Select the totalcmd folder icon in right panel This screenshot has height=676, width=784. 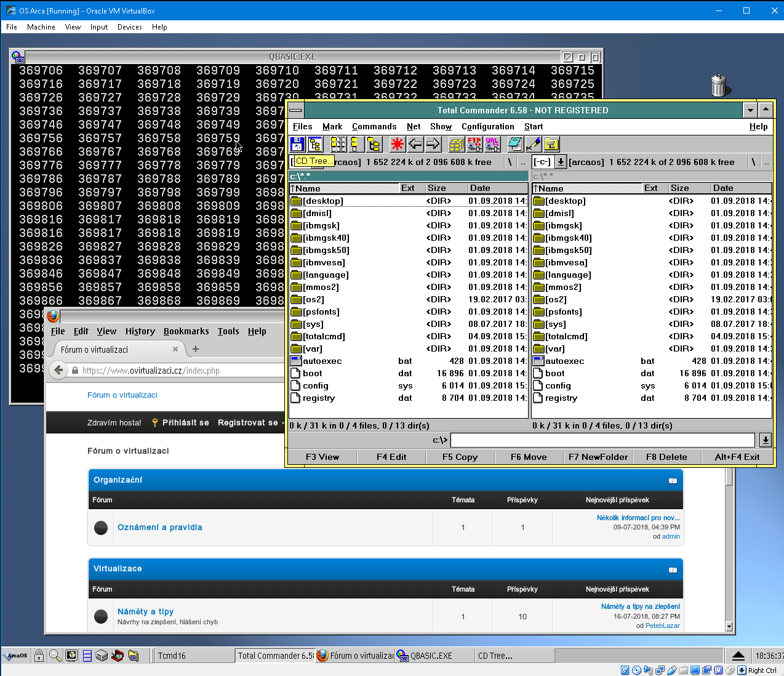pos(539,336)
